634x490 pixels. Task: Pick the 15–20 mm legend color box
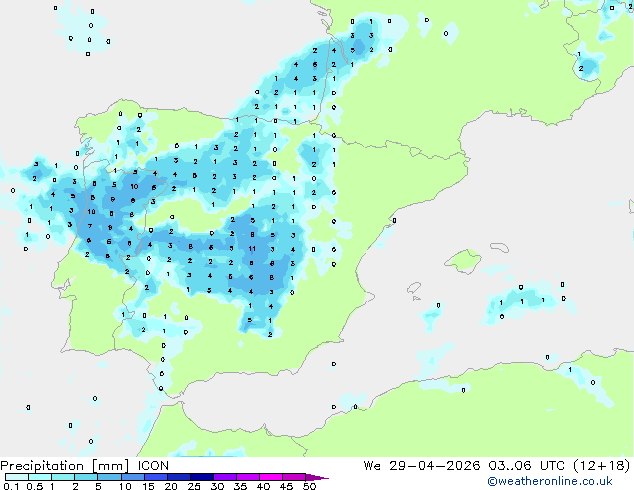[155, 477]
